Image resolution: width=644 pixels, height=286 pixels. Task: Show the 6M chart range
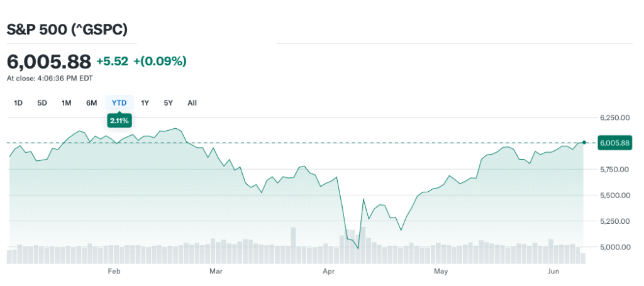[92, 102]
